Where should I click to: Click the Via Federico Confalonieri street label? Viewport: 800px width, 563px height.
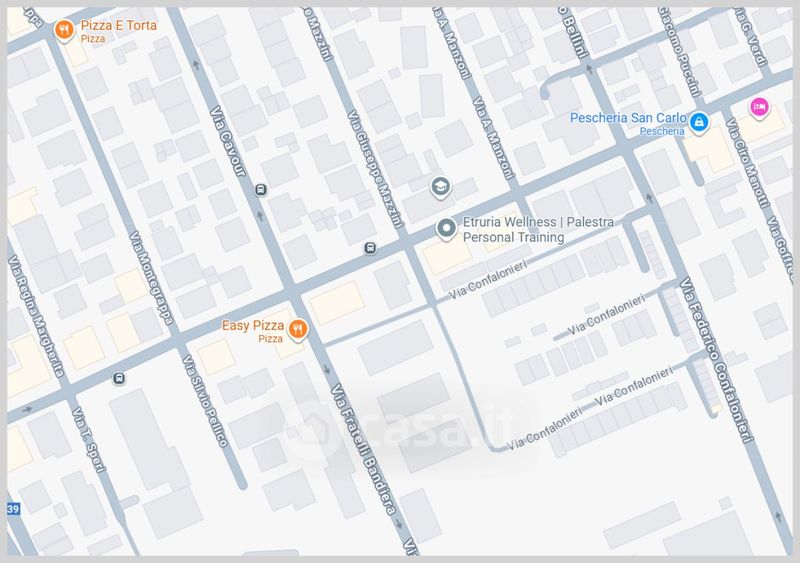click(716, 360)
